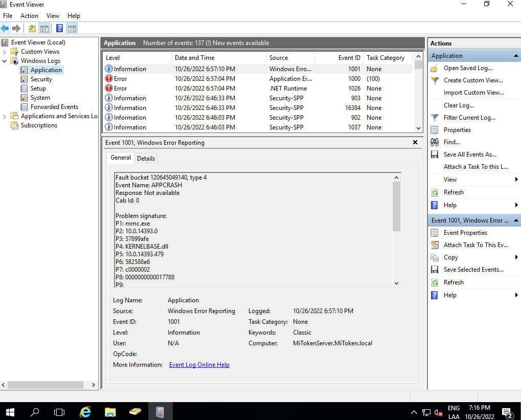Screen dimensions: 521x420
Task: Click right arrow of tree horizontal scrollbar
Action: [x=94, y=385]
